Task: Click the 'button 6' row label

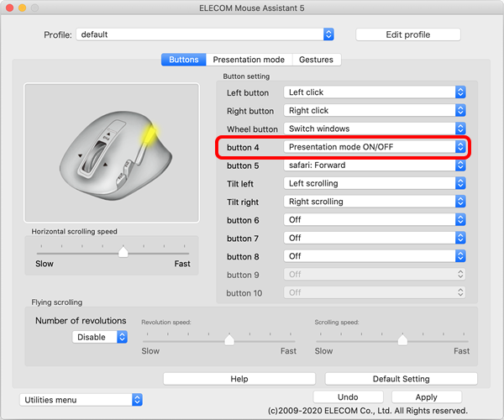Action: (243, 220)
